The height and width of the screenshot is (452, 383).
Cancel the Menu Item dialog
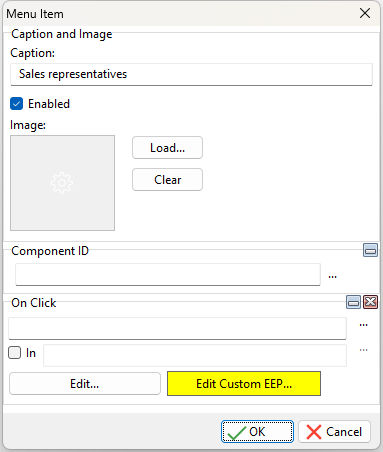[x=334, y=432]
